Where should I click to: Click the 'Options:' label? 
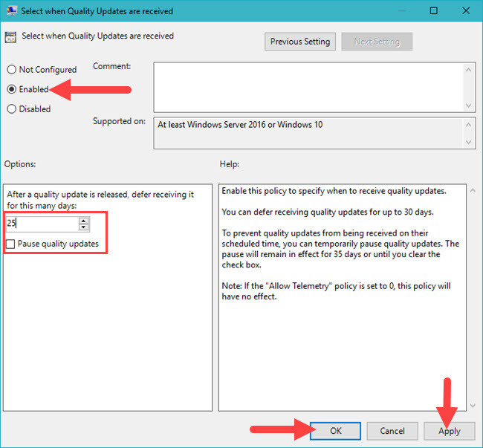pyautogui.click(x=20, y=164)
